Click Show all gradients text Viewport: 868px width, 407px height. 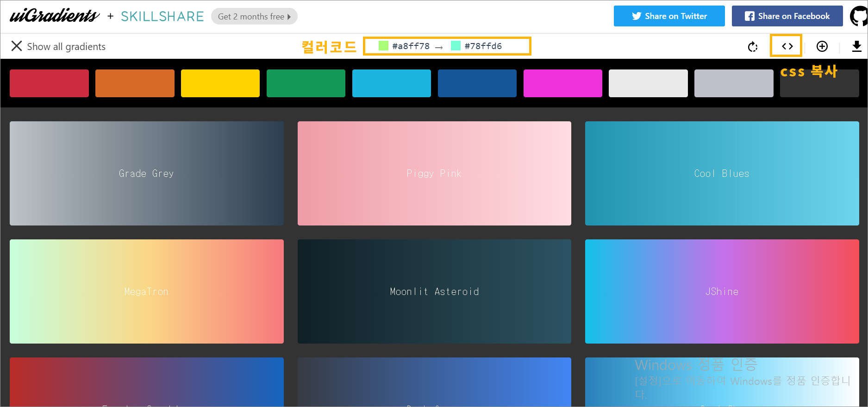click(x=66, y=46)
